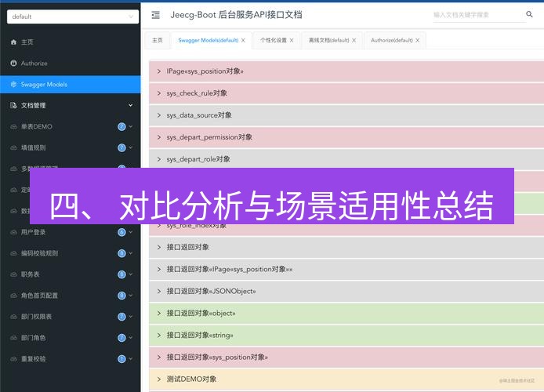
Task: Click the 文档管理 document icon
Action: pyautogui.click(x=13, y=105)
